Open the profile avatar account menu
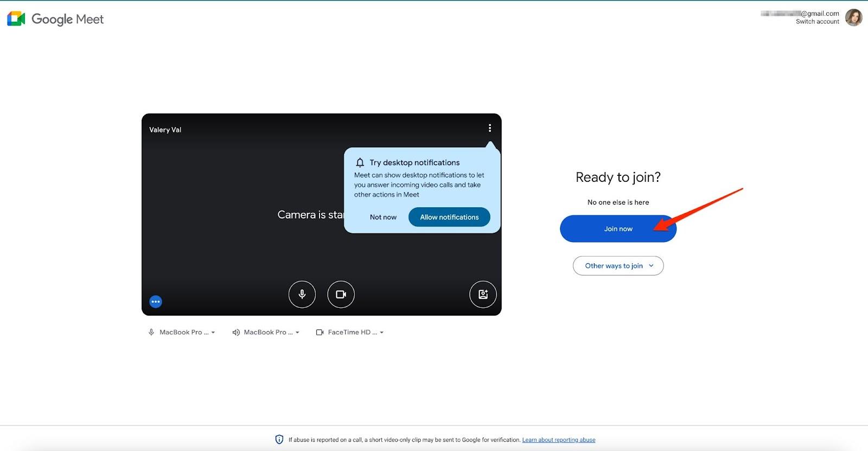 [853, 17]
